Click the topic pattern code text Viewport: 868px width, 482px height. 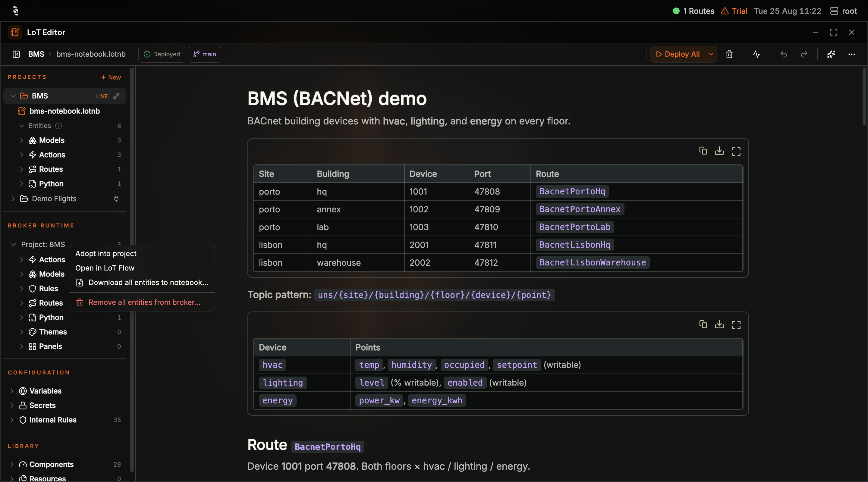pos(435,295)
